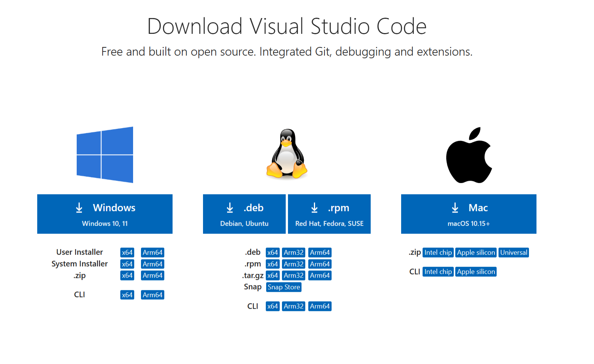The width and height of the screenshot is (594, 364).
Task: Choose Mac .zip Apple silicon download
Action: coord(476,252)
